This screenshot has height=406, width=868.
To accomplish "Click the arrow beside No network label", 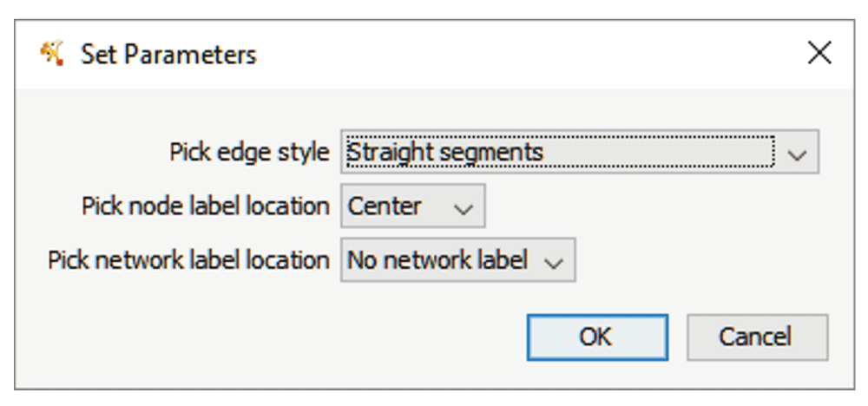I will point(553,263).
